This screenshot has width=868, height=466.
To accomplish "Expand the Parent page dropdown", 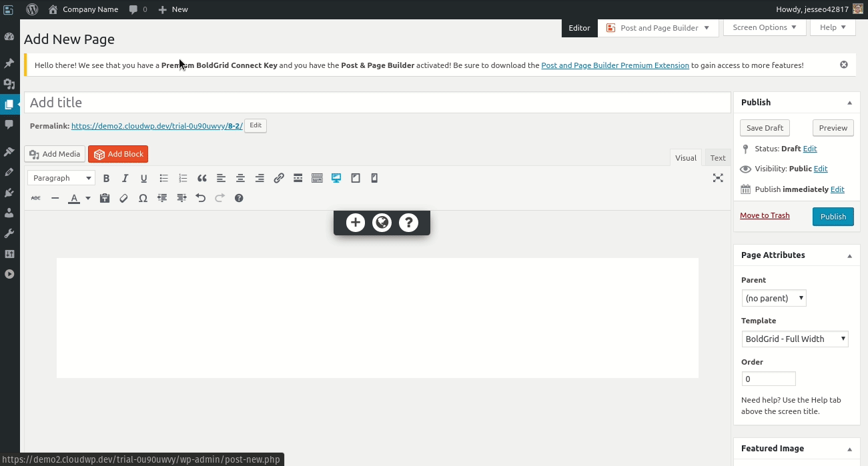I will 774,298.
